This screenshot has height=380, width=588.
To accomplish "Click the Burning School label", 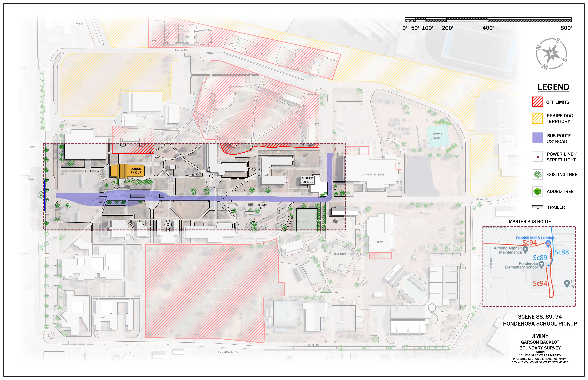I will click(307, 180).
